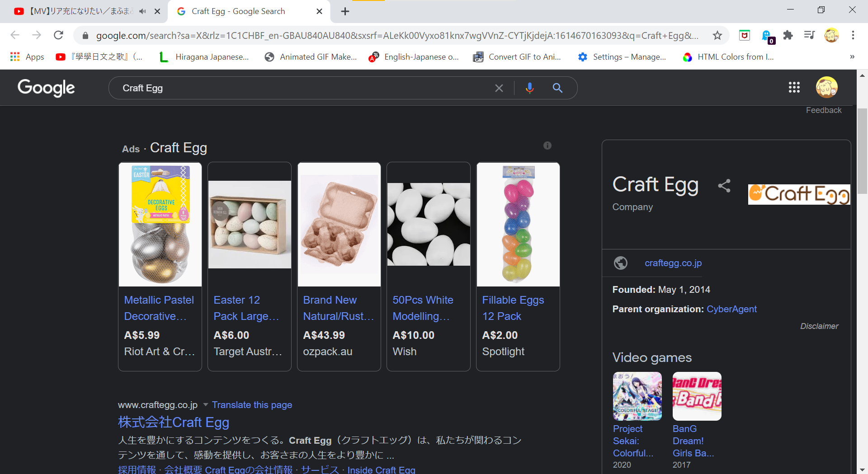Open a new browser tab

pos(345,11)
